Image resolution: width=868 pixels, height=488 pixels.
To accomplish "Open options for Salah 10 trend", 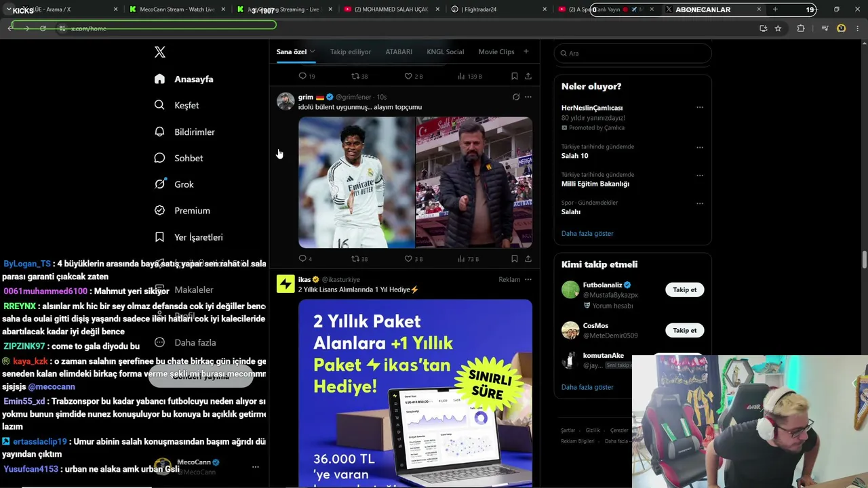I will point(700,147).
